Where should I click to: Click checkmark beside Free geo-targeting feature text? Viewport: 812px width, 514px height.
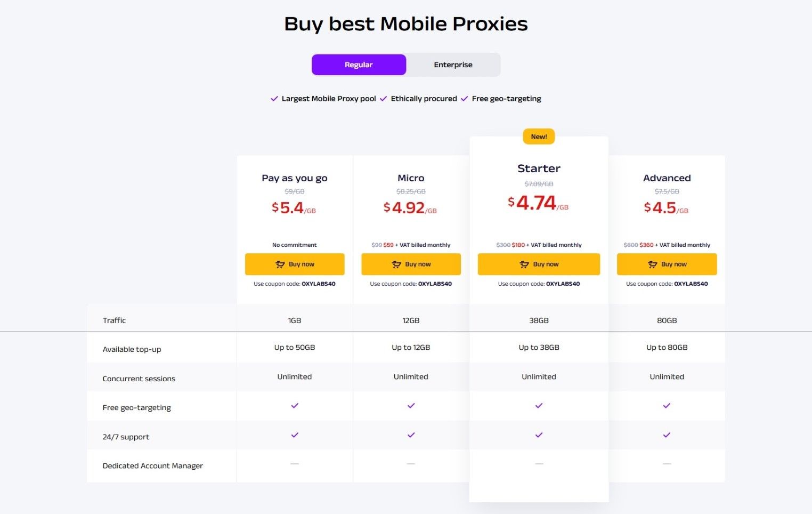click(464, 99)
